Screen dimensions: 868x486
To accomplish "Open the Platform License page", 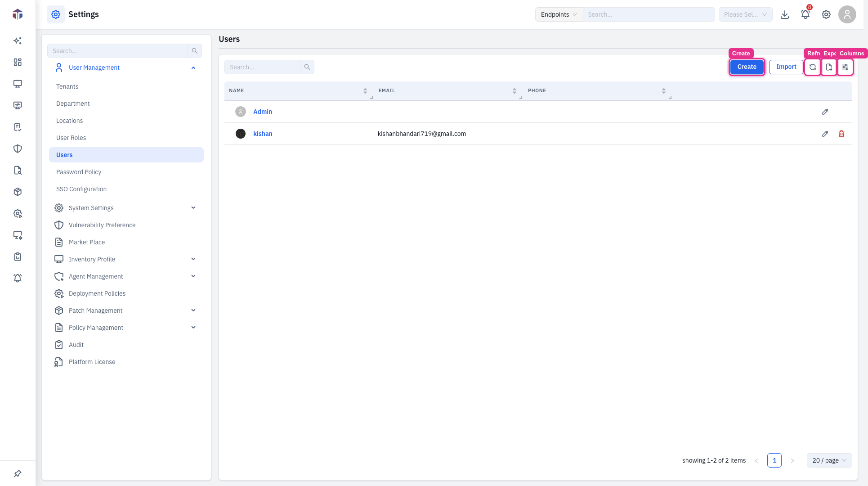I will click(92, 362).
